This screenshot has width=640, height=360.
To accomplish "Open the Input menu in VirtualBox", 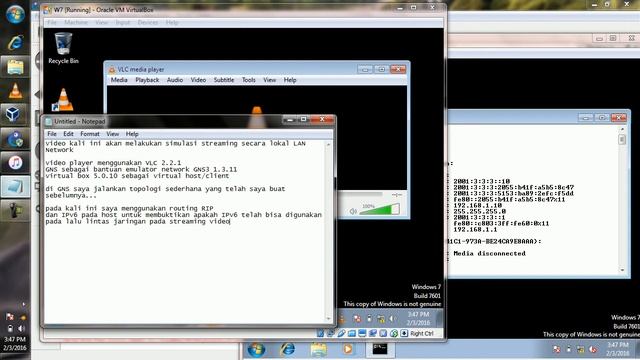I will 122,22.
